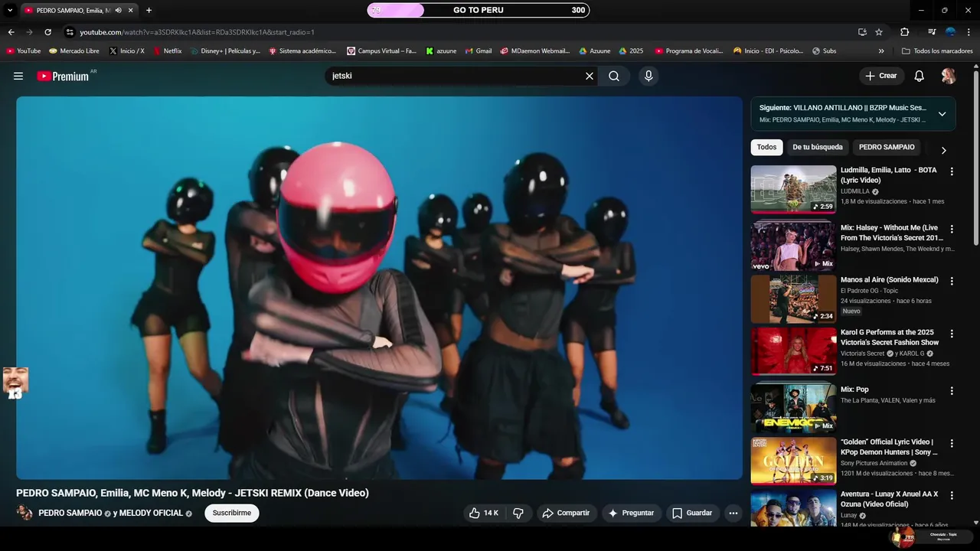Open "Manos al Aire (Sonido Mexcal)" title
Screen dimensions: 980x551
pyautogui.click(x=889, y=280)
